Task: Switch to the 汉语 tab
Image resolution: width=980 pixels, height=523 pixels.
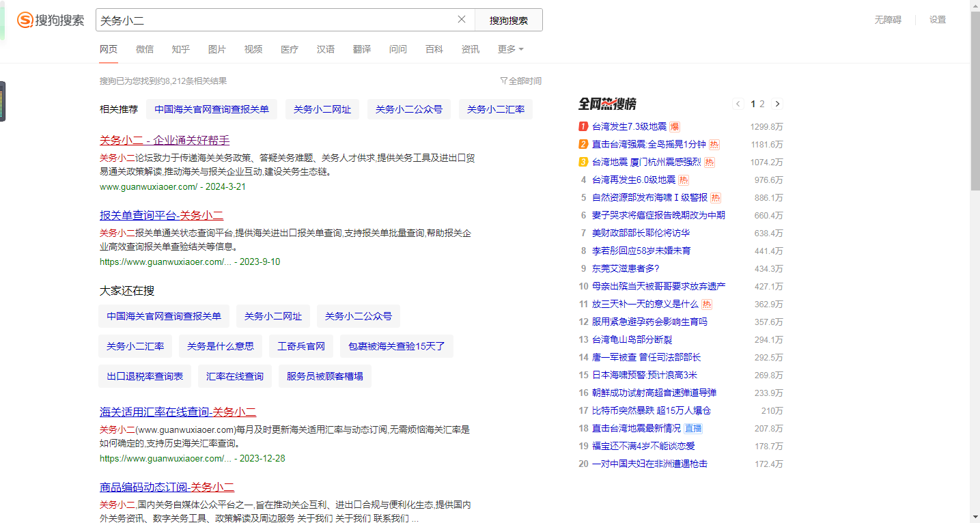Action: coord(326,49)
